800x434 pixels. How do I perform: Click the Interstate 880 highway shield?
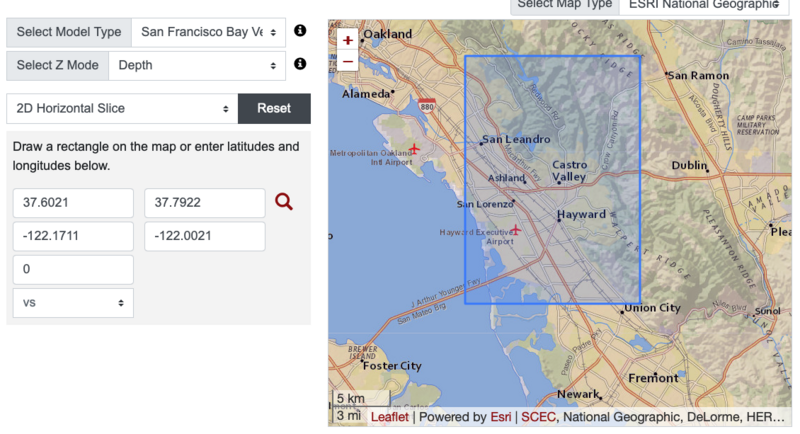point(427,106)
